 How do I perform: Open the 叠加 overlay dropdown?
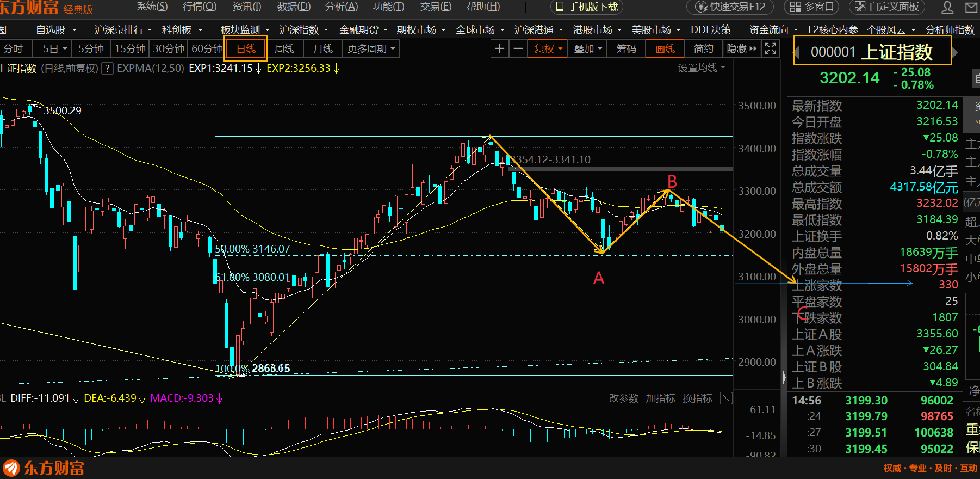(588, 49)
